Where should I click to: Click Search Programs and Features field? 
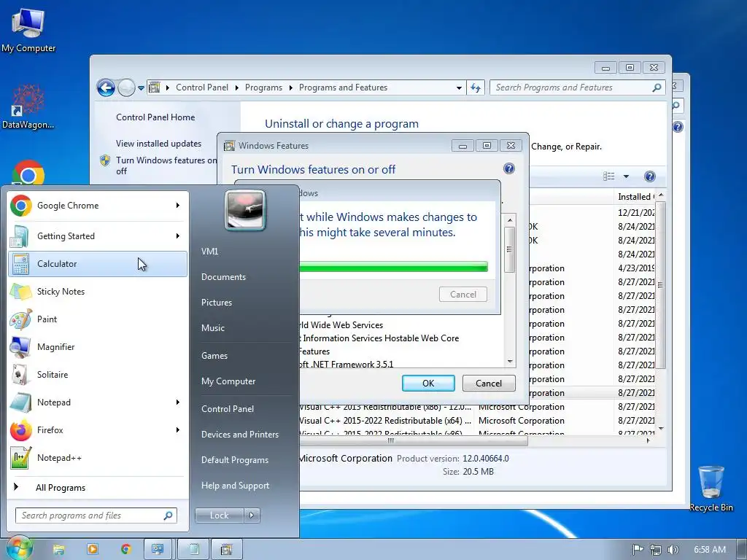click(577, 87)
